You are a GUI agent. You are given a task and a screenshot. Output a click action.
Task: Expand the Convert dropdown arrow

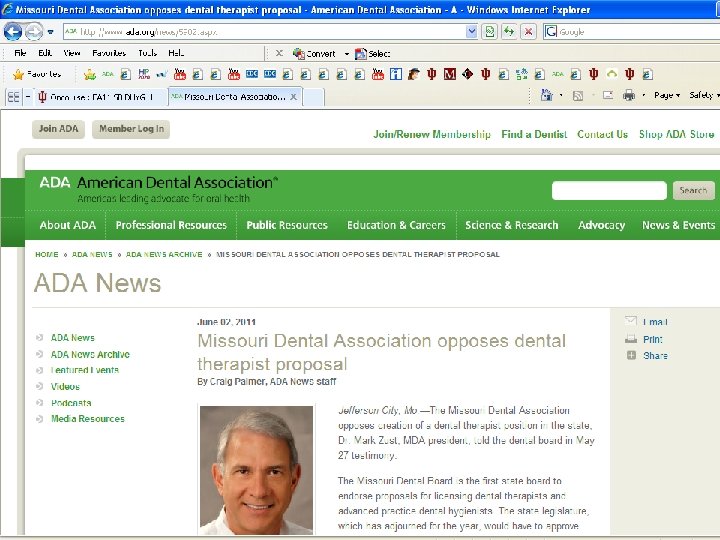tap(347, 54)
